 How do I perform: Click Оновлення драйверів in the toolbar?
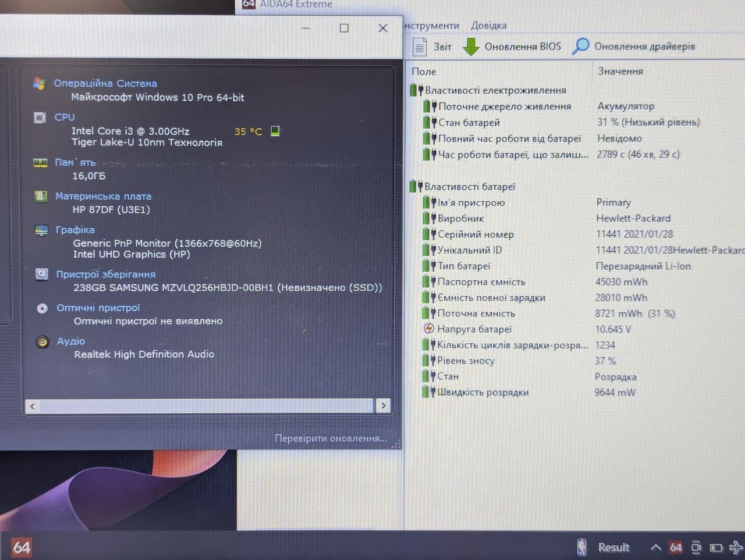(x=634, y=47)
